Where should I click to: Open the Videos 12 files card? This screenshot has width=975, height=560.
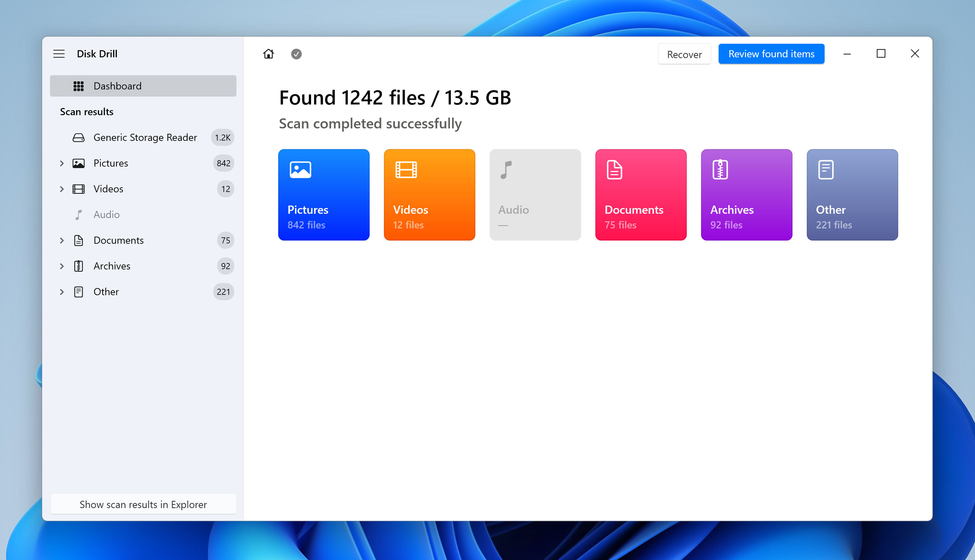tap(430, 195)
